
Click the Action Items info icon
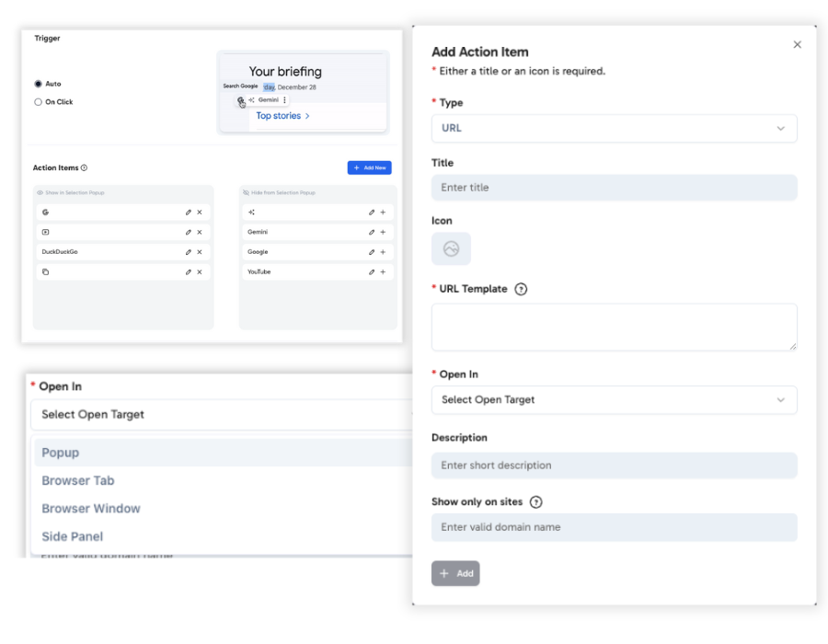(85, 168)
